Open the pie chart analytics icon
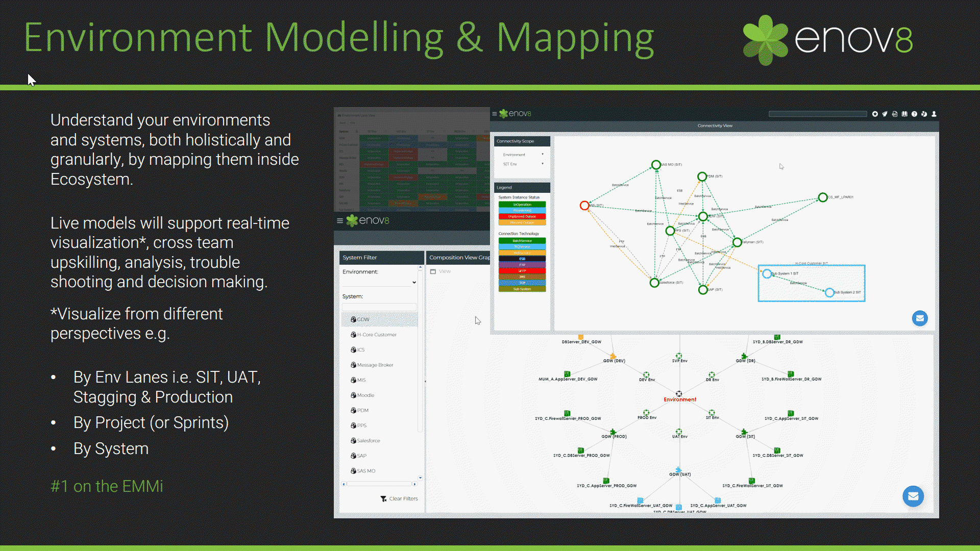The image size is (980, 551). [x=924, y=114]
